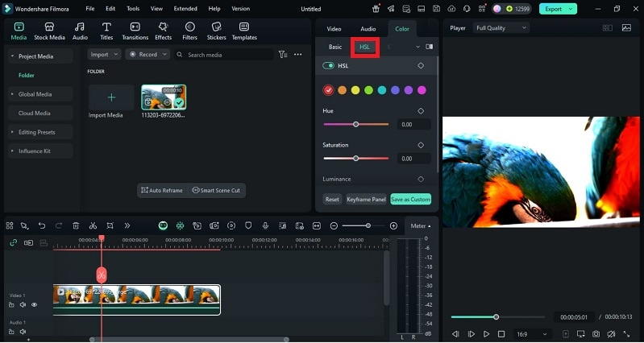Click the delete trash icon
This screenshot has height=343, width=644.
(76, 225)
